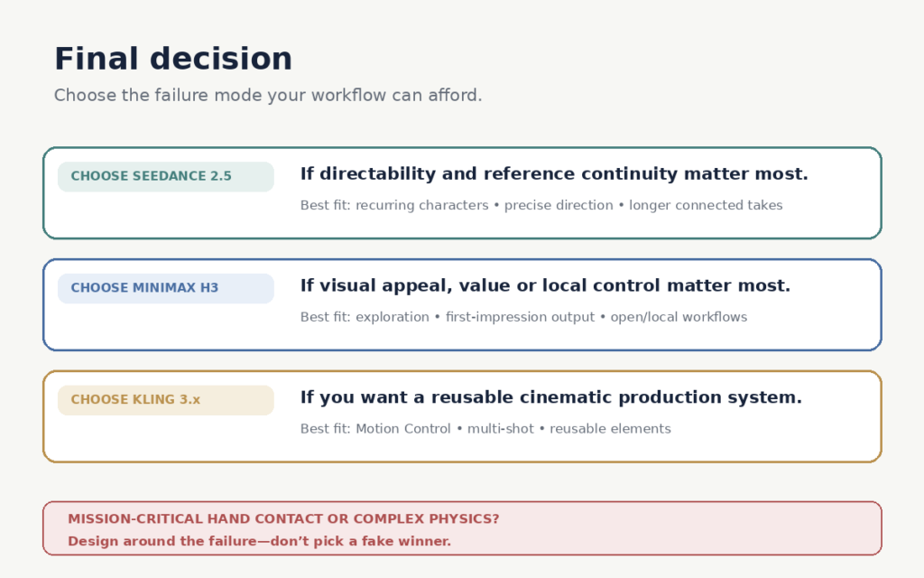The image size is (924, 578).
Task: Click the red warning banner
Action: click(462, 528)
